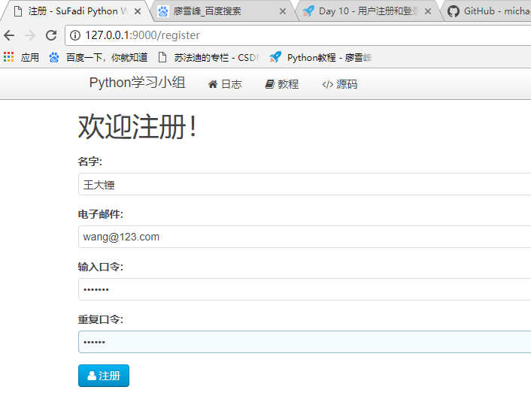The image size is (531, 420).
Task: Click the address bar showing 127.0.0.1:9000/register
Action: (298, 35)
